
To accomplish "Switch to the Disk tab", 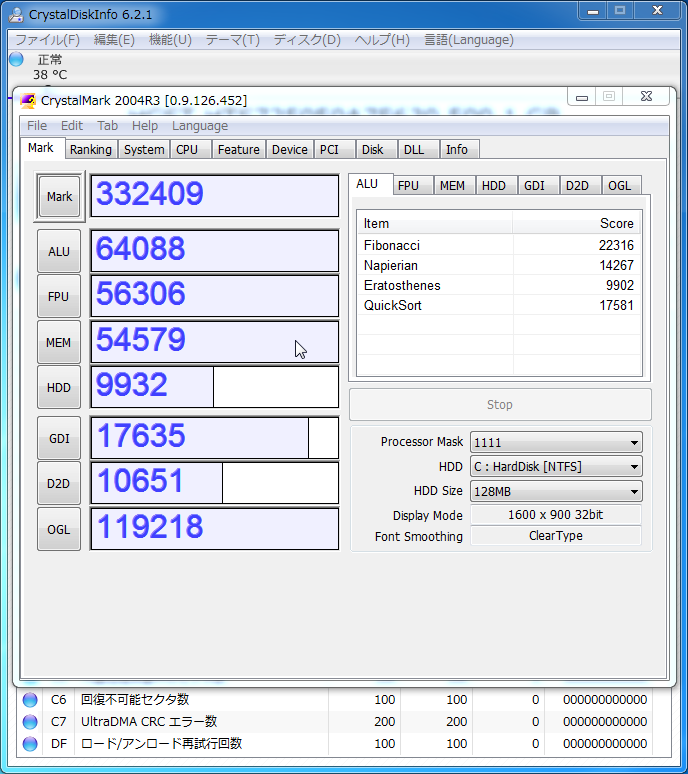I will click(x=377, y=149).
